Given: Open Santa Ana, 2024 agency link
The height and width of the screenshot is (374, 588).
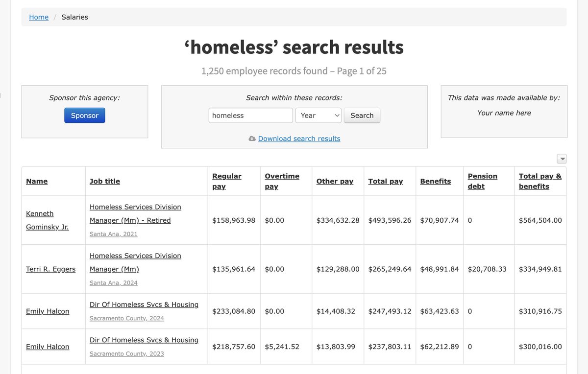Looking at the screenshot, I should pos(114,283).
